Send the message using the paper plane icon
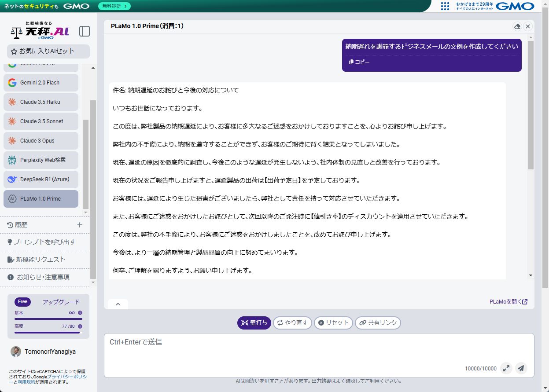 coord(521,368)
